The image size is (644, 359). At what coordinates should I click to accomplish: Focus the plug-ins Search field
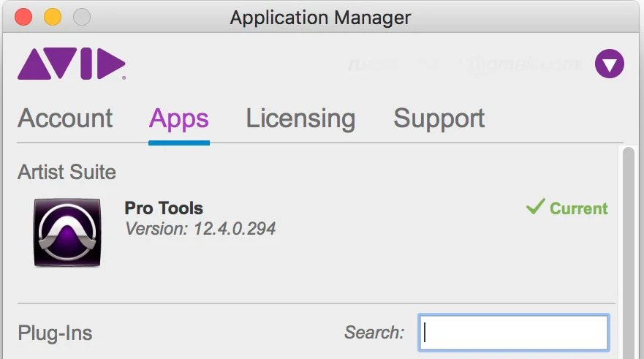(513, 333)
